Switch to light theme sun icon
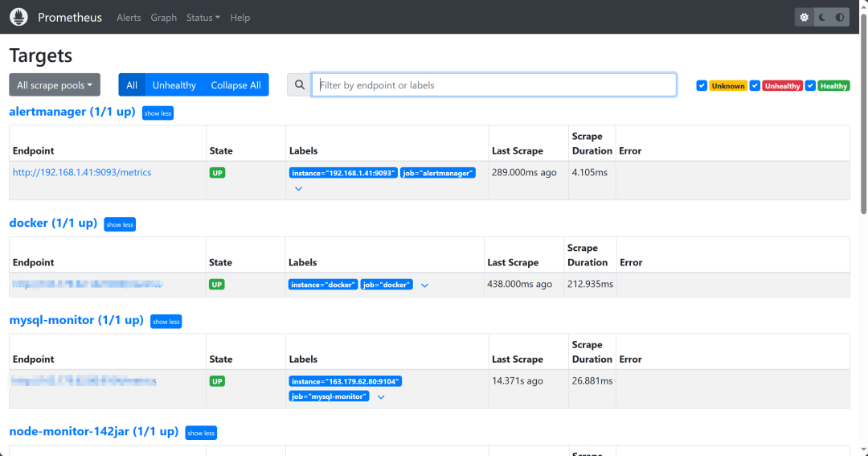Viewport: 868px width, 456px height. (804, 17)
